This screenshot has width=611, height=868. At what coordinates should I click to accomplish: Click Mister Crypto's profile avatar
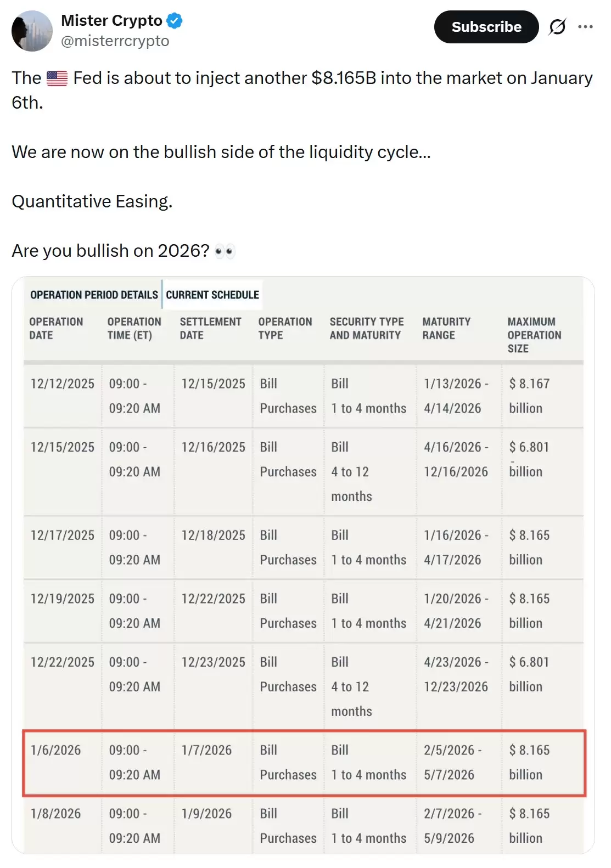(x=31, y=31)
